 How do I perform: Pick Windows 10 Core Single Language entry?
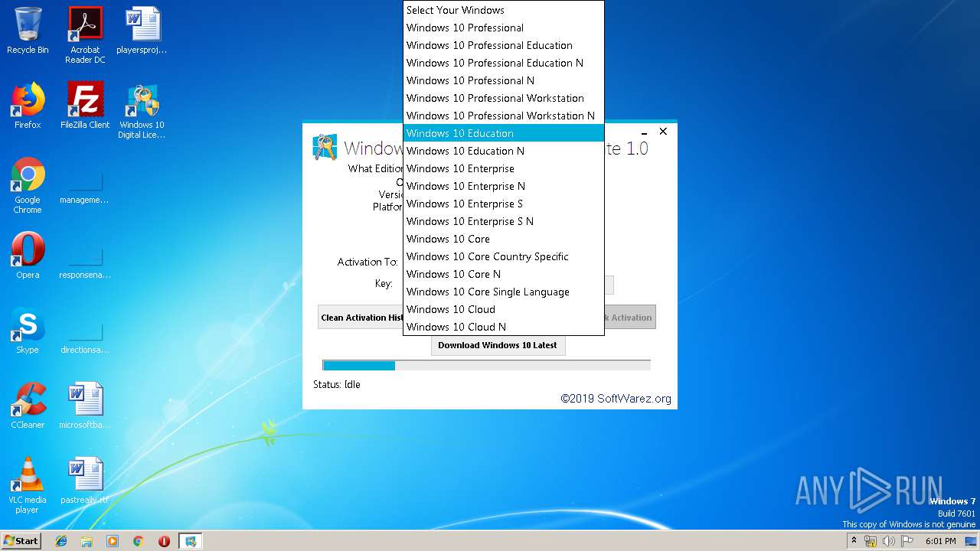tap(504, 292)
